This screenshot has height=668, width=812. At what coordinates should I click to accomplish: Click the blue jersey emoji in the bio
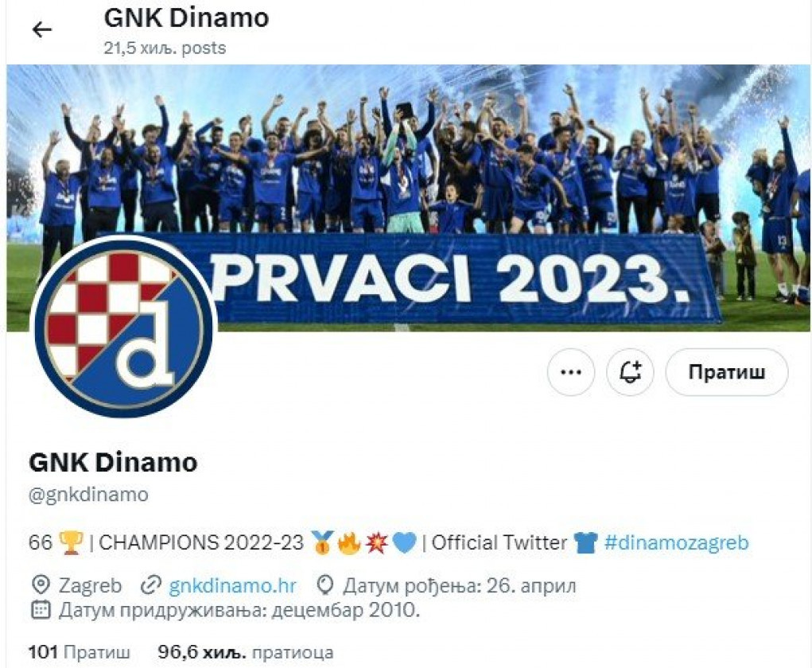tap(585, 543)
